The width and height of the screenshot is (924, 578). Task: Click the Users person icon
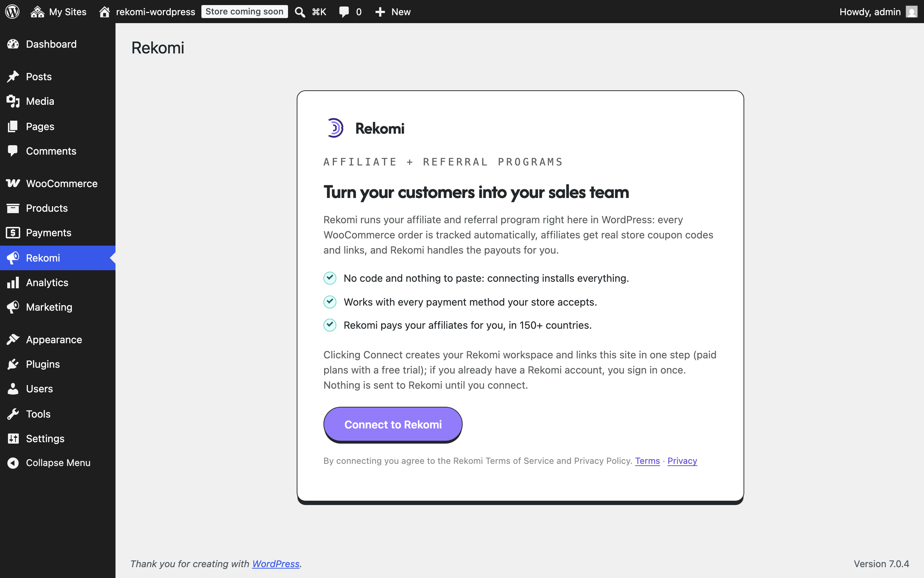pos(13,389)
